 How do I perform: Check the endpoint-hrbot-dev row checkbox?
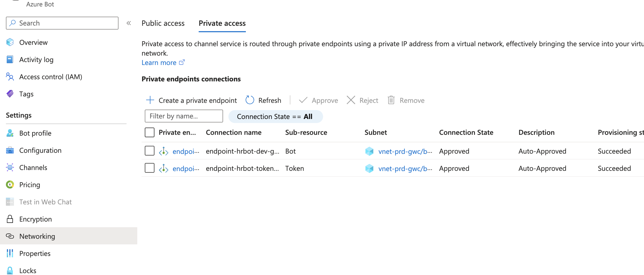(x=149, y=151)
